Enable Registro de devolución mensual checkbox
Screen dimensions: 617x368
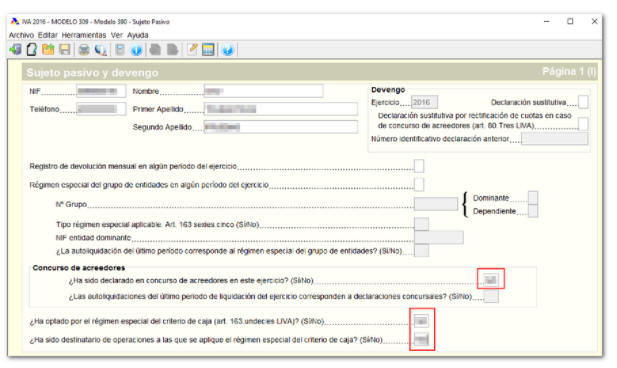419,166
